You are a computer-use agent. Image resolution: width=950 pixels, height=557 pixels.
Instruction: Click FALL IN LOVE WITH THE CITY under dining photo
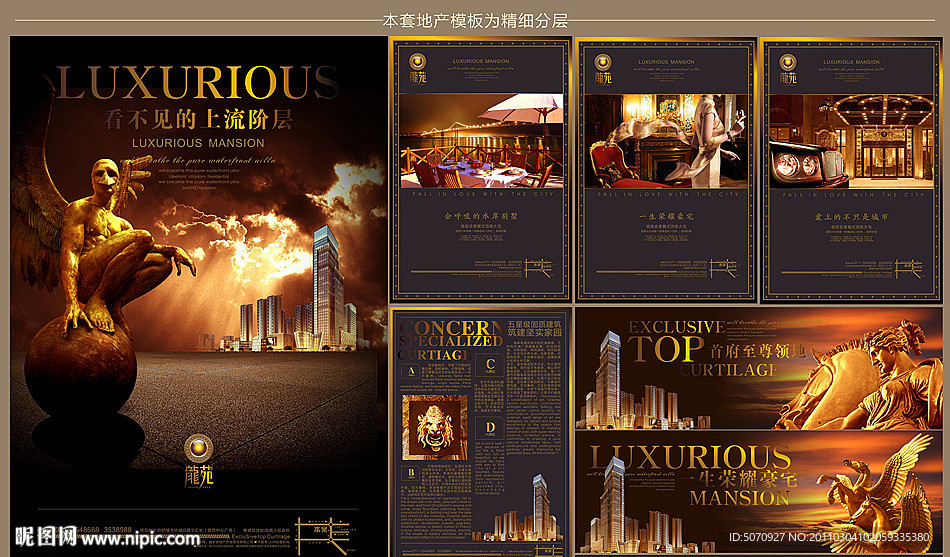coord(483,194)
